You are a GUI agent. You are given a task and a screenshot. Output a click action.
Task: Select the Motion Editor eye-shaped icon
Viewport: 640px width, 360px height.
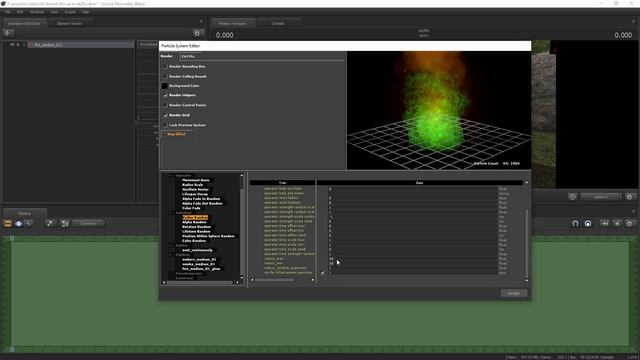click(18, 224)
